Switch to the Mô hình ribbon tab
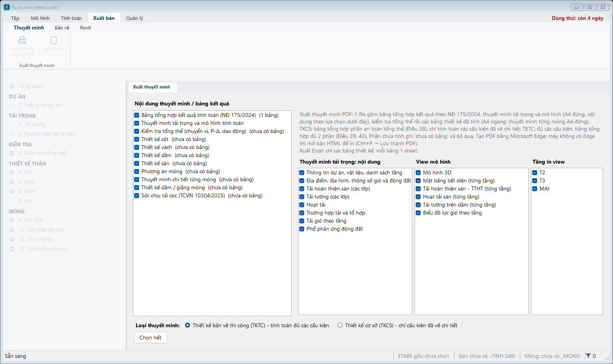 [x=40, y=18]
